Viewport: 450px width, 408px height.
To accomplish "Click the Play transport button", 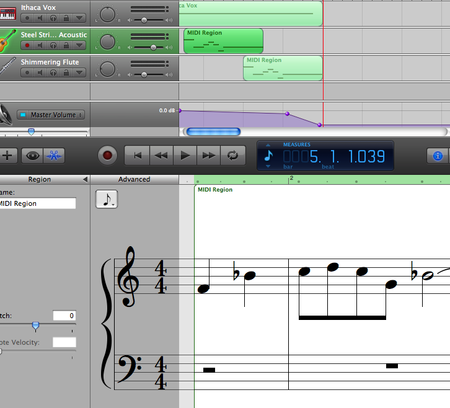I will [x=185, y=155].
